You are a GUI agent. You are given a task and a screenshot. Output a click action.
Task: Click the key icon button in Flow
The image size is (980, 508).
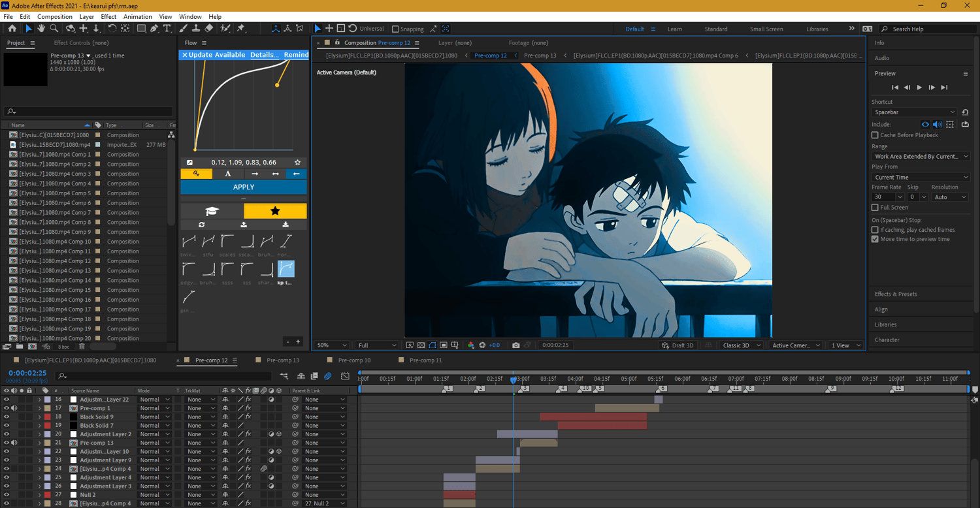pos(196,174)
